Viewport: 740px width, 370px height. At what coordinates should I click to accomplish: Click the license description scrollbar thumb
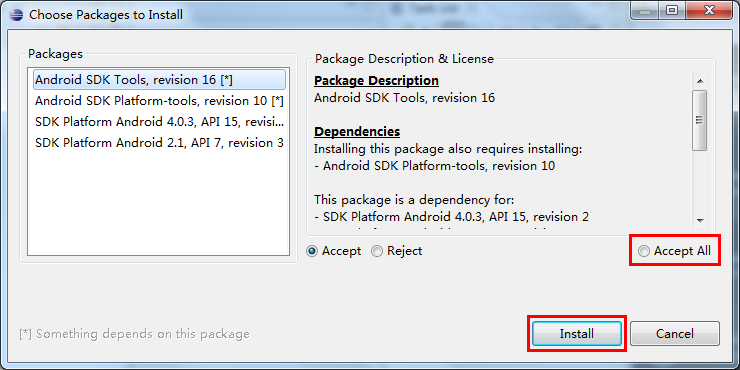tap(700, 120)
